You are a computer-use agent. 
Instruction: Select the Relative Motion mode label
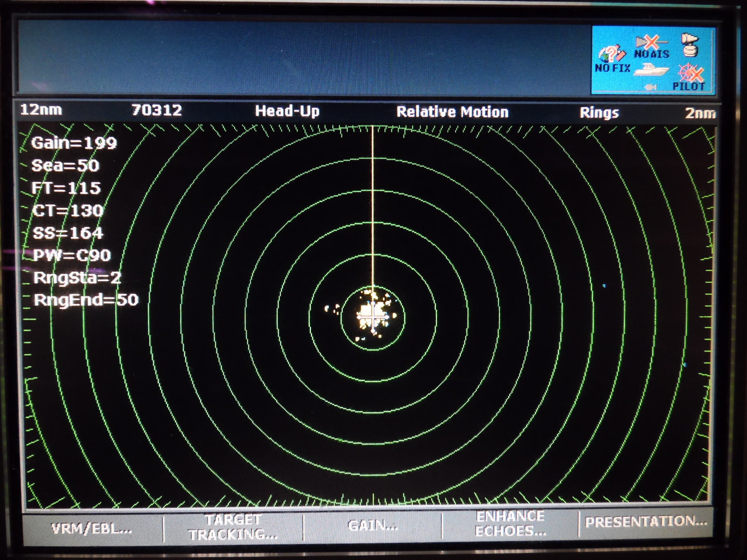coord(453,112)
